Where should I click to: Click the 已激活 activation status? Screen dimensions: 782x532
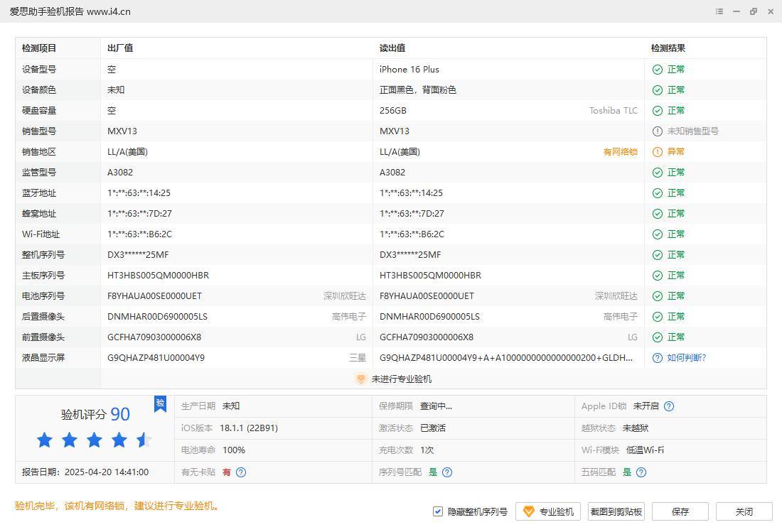(433, 428)
